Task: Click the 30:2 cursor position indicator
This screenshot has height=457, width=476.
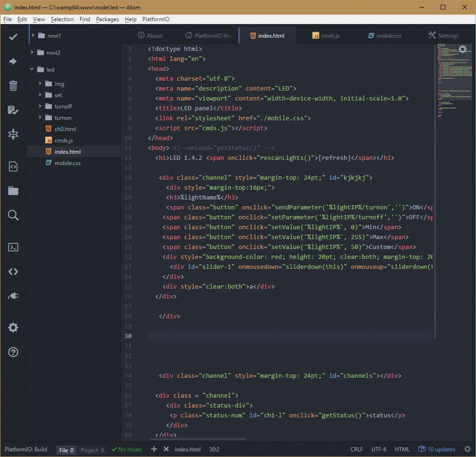Action: pos(214,449)
